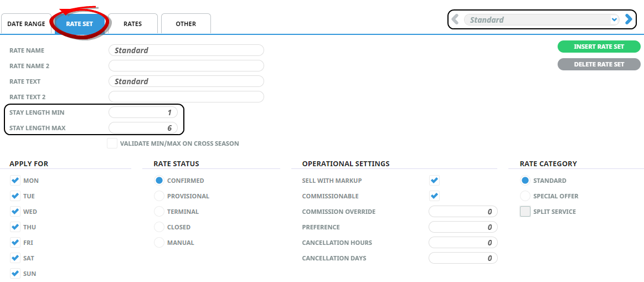The width and height of the screenshot is (644, 282).
Task: Toggle the Commissionable checkbox
Action: [435, 196]
